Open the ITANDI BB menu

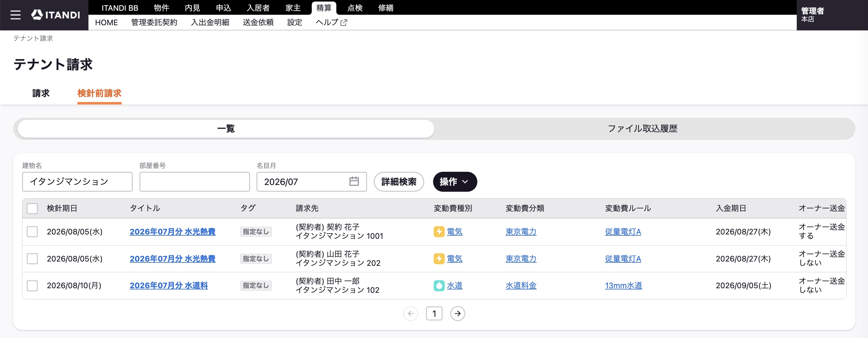point(119,8)
